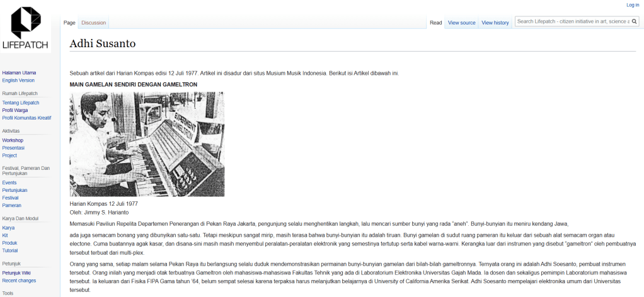The width and height of the screenshot is (644, 297).
Task: View Recent changes
Action: click(x=19, y=280)
